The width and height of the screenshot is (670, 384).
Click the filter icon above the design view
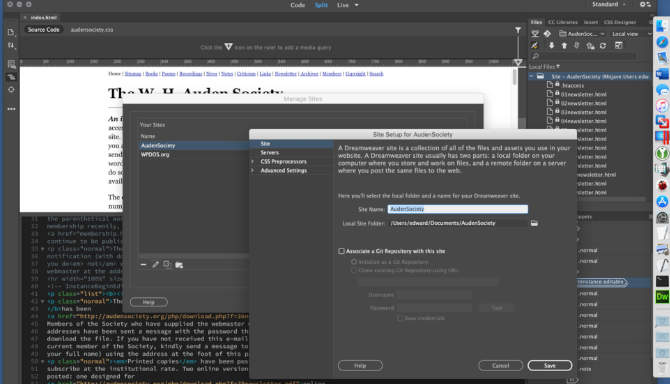[518, 30]
